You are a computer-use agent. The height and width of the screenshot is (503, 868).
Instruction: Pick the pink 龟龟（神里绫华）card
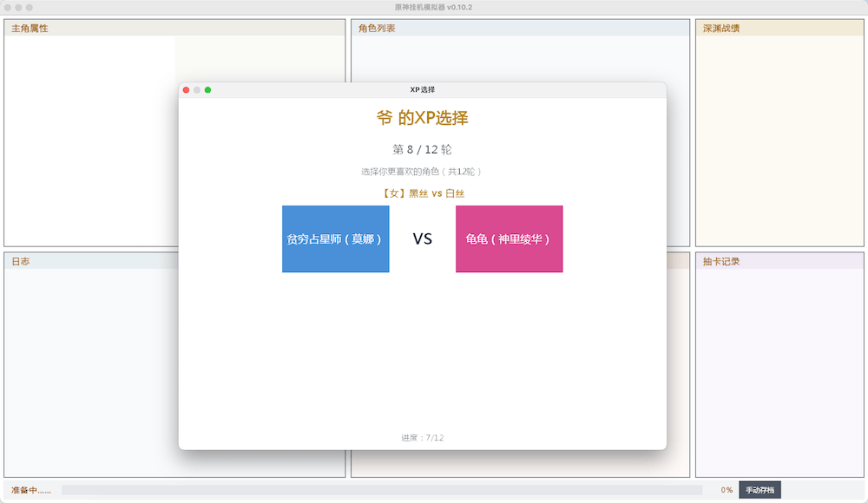click(510, 239)
